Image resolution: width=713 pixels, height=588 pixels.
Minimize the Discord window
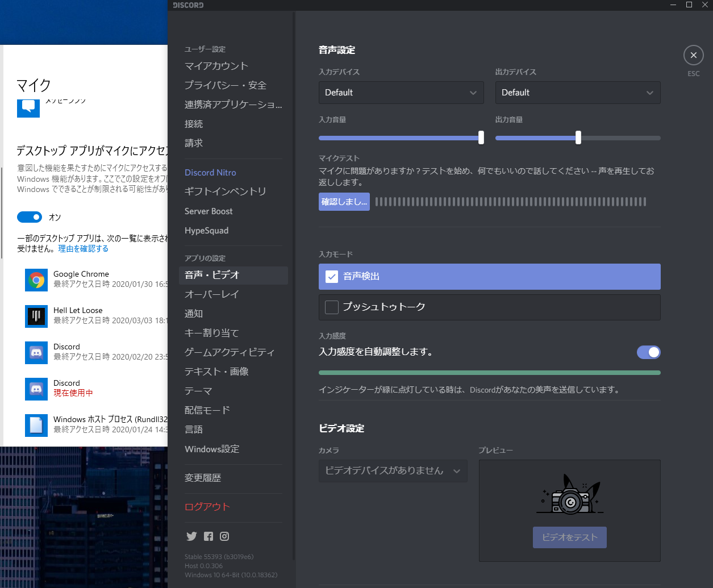coord(673,5)
